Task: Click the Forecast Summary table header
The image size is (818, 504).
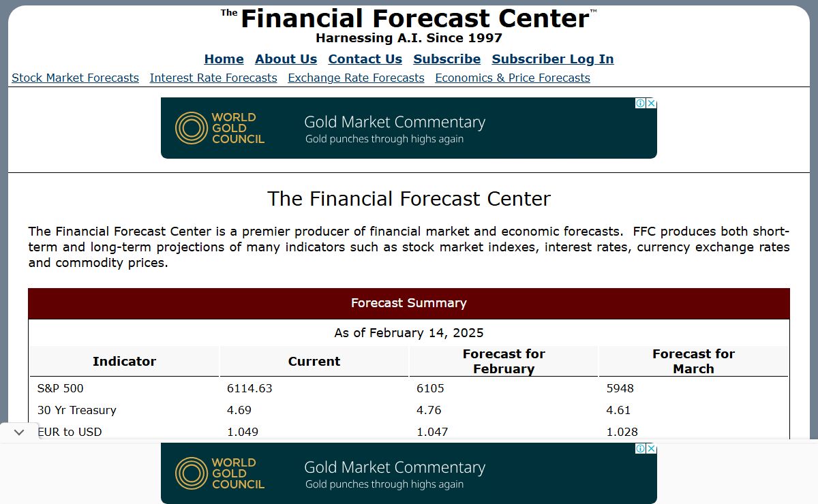Action: (x=408, y=303)
